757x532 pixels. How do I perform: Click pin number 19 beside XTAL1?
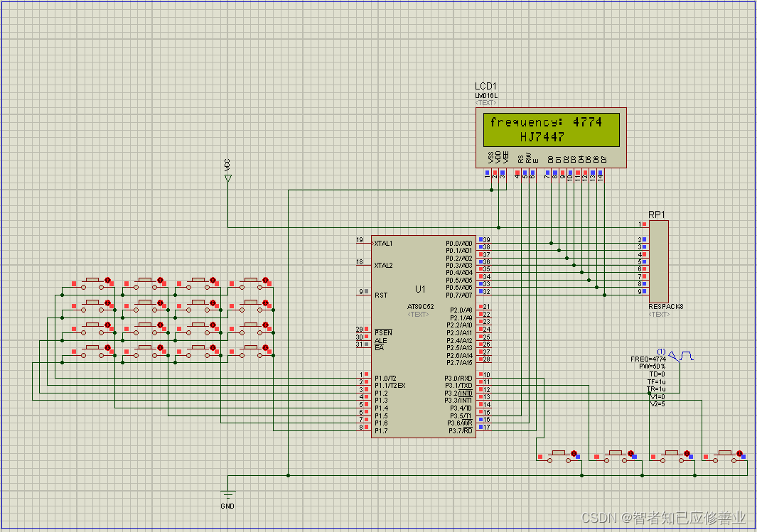[359, 239]
